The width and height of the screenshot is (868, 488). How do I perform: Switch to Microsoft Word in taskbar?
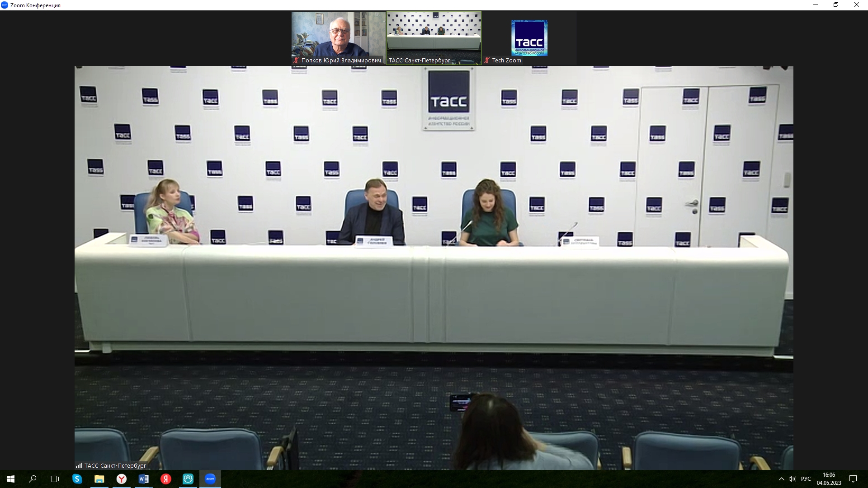143,479
